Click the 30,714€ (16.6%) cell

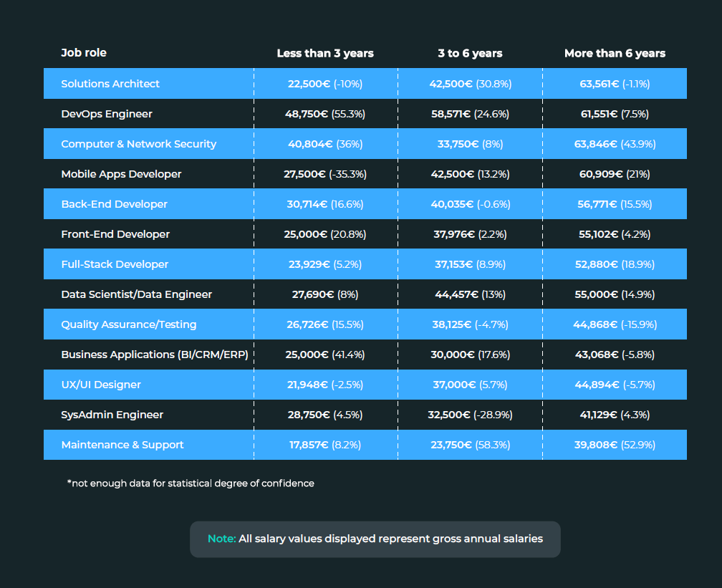pyautogui.click(x=325, y=204)
